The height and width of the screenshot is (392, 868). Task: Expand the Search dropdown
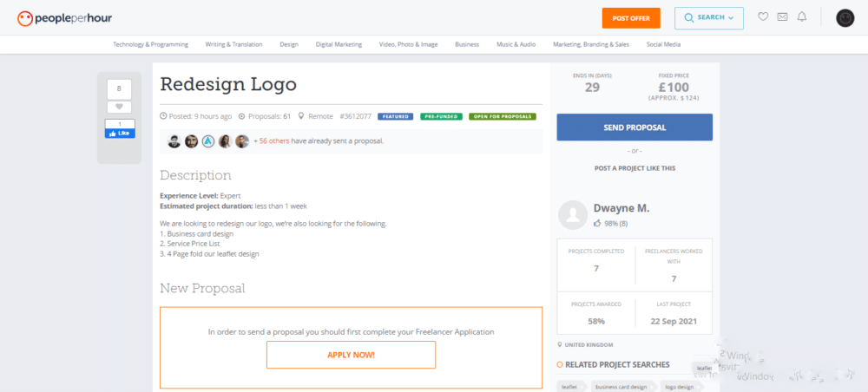[708, 18]
